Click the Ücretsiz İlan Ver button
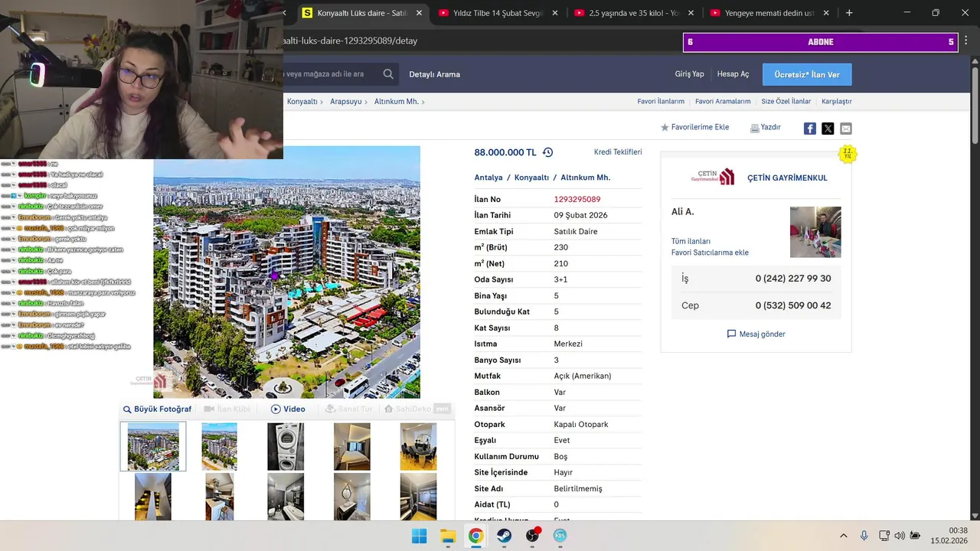Screen dimensions: 980x551 (x=807, y=74)
